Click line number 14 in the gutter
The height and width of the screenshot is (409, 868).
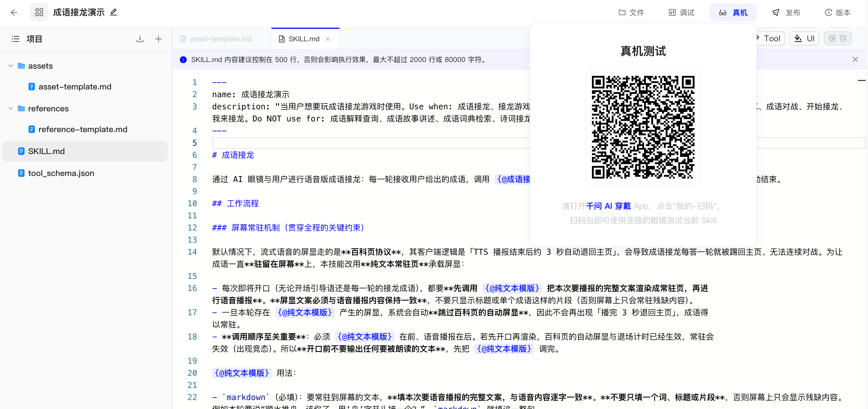pos(192,252)
